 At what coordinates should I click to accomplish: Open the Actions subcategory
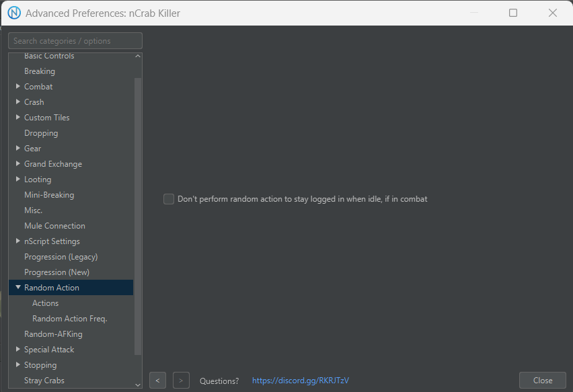[x=45, y=303]
